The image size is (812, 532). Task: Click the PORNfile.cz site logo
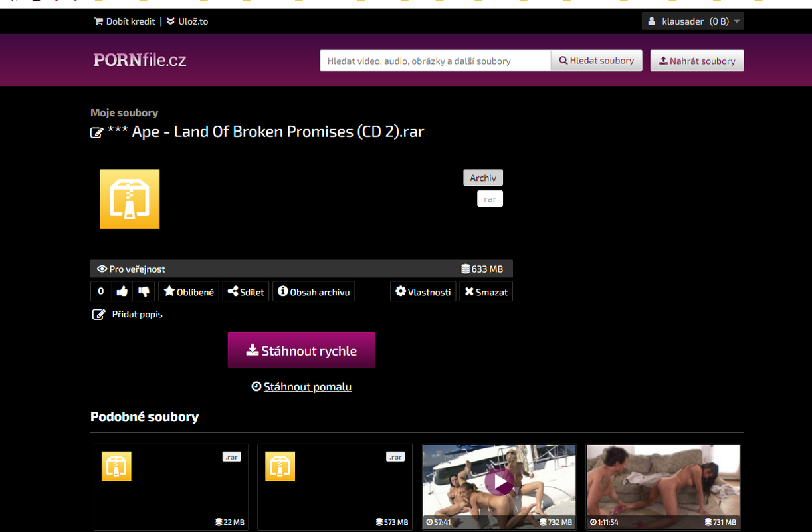click(x=140, y=60)
